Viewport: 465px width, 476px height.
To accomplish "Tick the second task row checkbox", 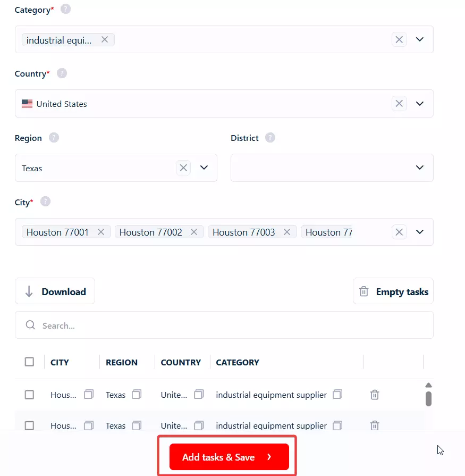I will [29, 425].
